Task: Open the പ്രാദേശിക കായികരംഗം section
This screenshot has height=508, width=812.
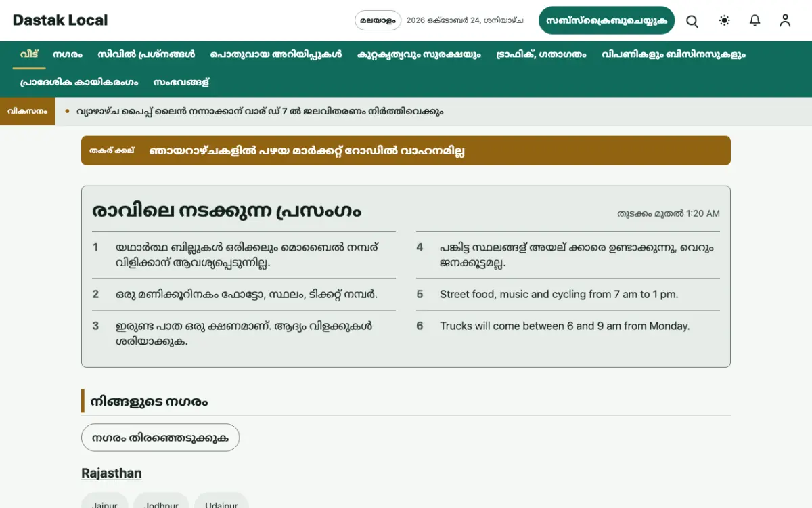Action: [79, 82]
